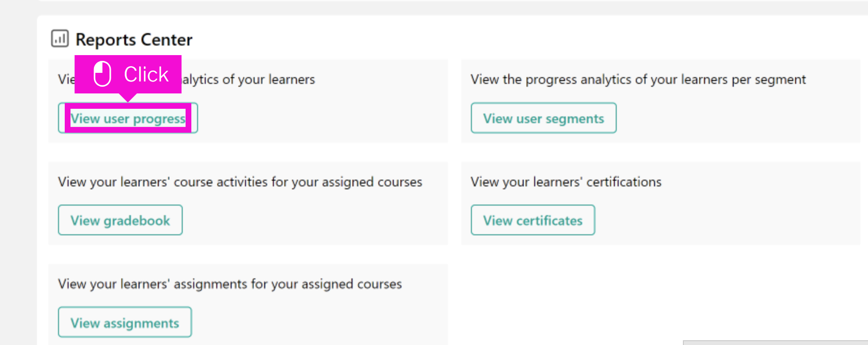Click the word Click in the pink tooltip

point(146,74)
